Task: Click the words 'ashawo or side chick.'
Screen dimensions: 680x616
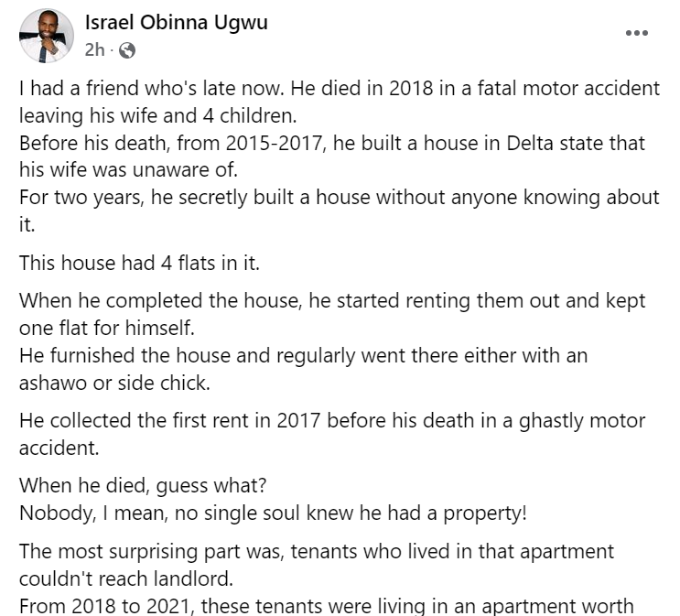Action: click(x=114, y=383)
